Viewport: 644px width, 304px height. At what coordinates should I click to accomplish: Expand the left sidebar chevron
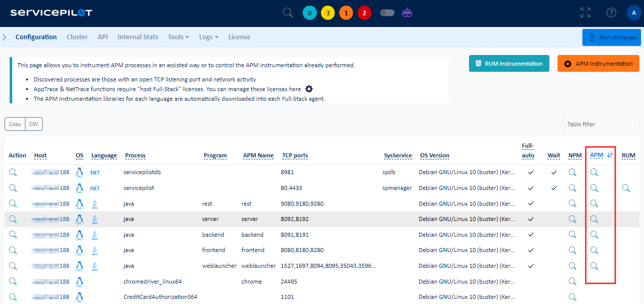click(5, 37)
